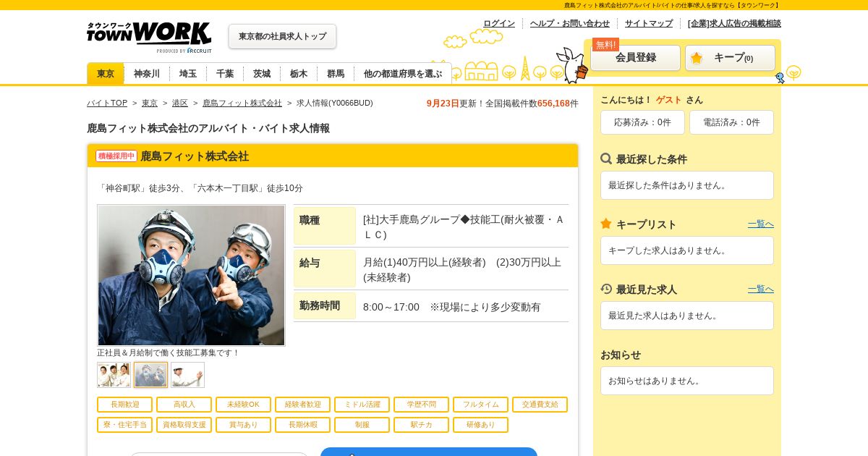The height and width of the screenshot is (456, 868).
Task: Open ヘルプ・お問い合わせ link
Action: (x=570, y=23)
